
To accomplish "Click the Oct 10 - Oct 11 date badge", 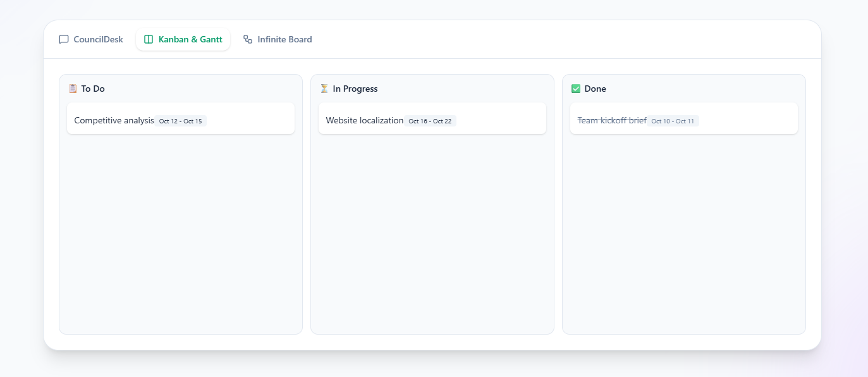I will pos(673,121).
